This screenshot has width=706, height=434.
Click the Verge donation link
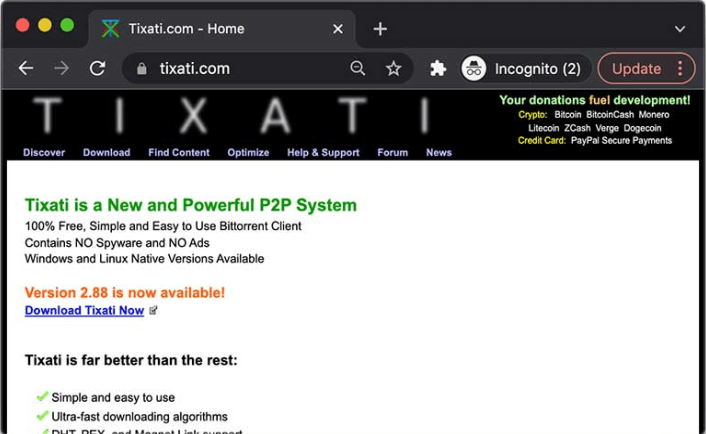pyautogui.click(x=607, y=128)
